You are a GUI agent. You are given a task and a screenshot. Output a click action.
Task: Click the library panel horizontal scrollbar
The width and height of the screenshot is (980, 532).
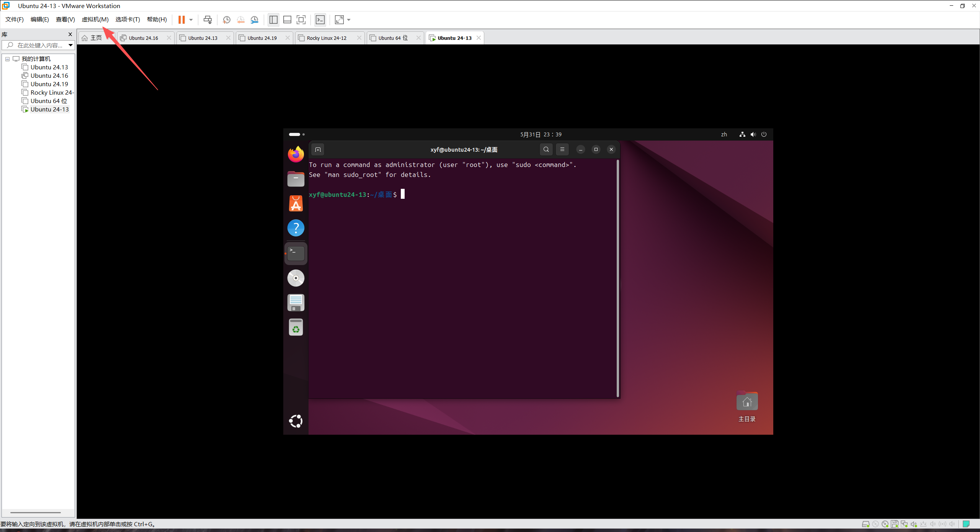coord(36,512)
